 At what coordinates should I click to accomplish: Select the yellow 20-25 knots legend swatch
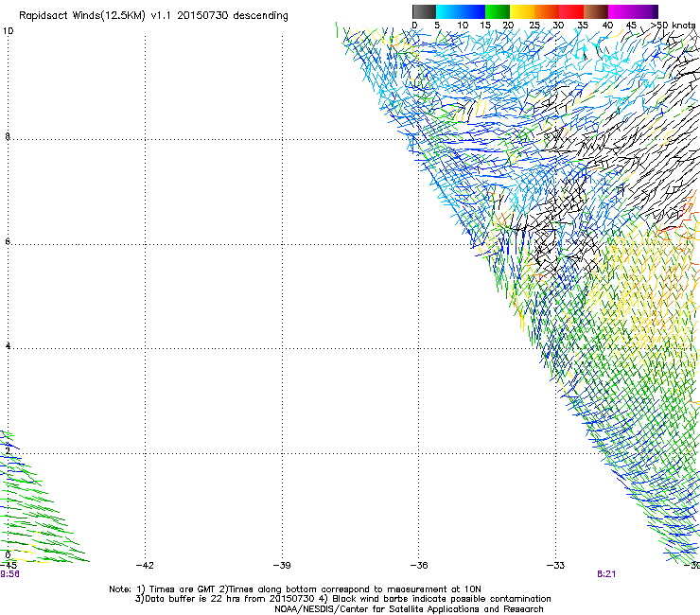pos(522,11)
